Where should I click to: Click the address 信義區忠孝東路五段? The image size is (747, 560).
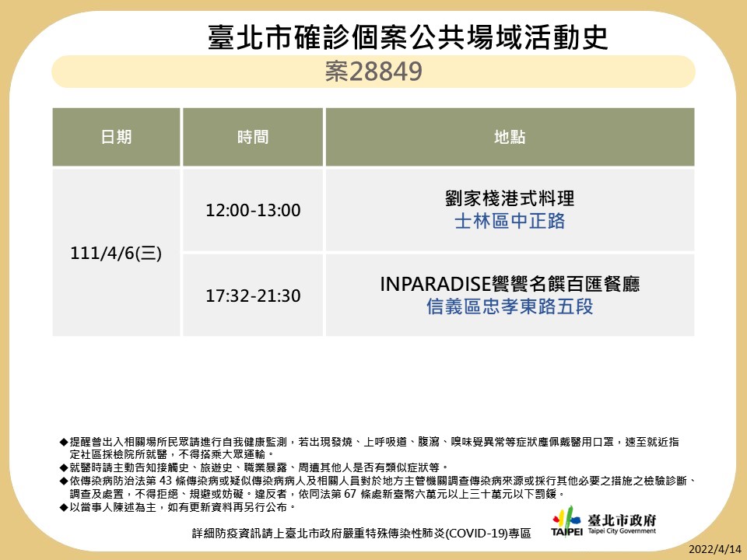click(x=510, y=306)
